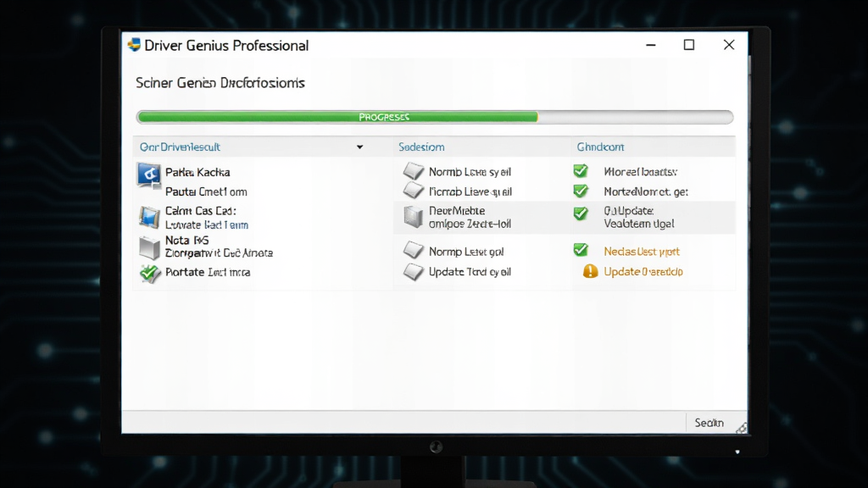This screenshot has width=868, height=488.
Task: Click the "Update Tend" entry text
Action: tap(470, 272)
